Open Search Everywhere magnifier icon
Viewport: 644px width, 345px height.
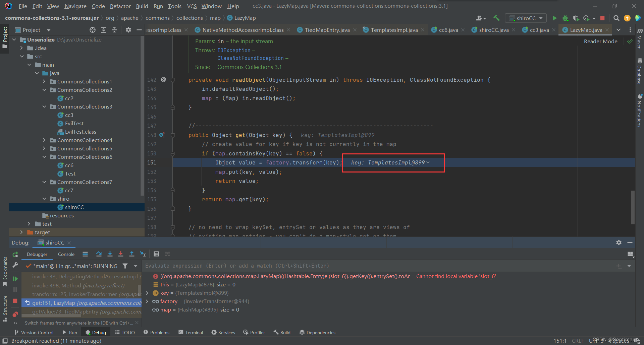[616, 18]
